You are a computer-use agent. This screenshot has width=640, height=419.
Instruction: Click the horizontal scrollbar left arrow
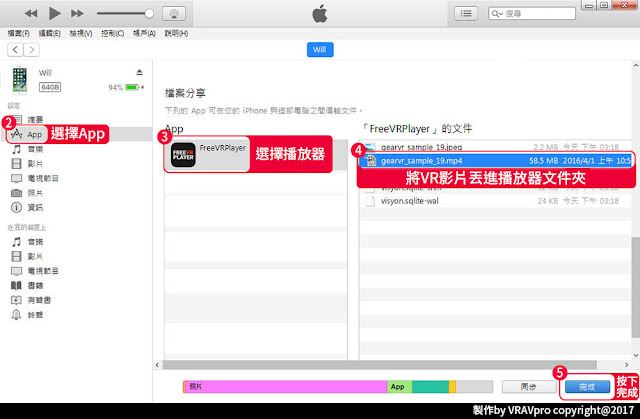(x=158, y=364)
